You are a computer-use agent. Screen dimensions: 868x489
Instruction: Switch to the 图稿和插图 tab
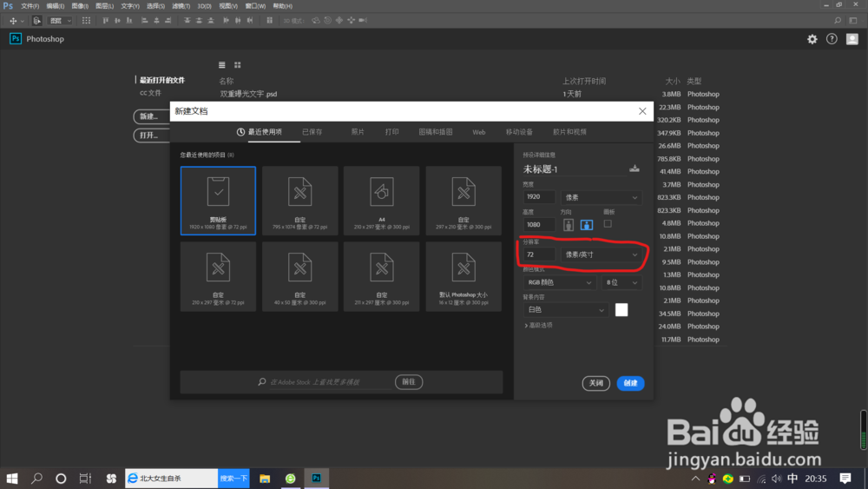(x=436, y=132)
